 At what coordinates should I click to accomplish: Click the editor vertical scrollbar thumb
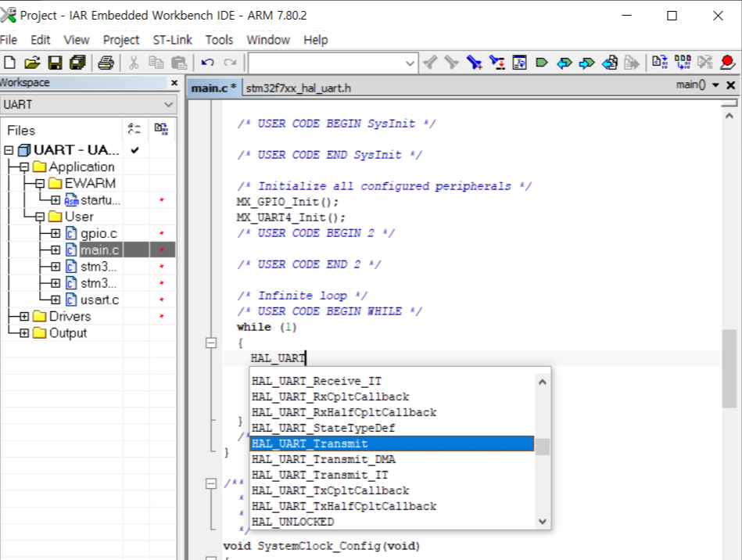729,368
